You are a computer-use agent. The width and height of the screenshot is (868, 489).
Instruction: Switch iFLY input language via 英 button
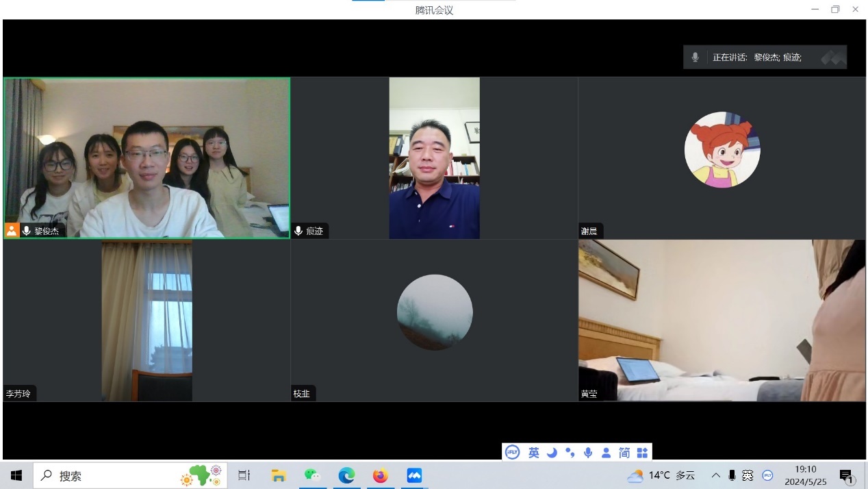pos(534,453)
